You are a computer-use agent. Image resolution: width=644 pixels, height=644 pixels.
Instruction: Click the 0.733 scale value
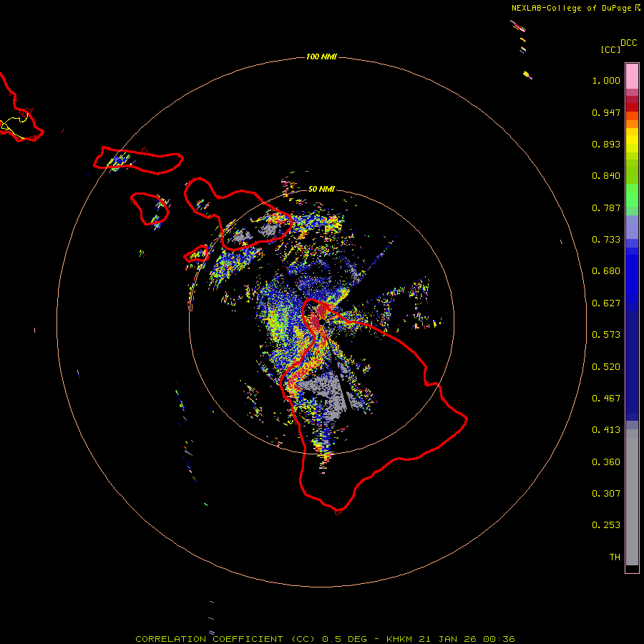click(x=606, y=240)
